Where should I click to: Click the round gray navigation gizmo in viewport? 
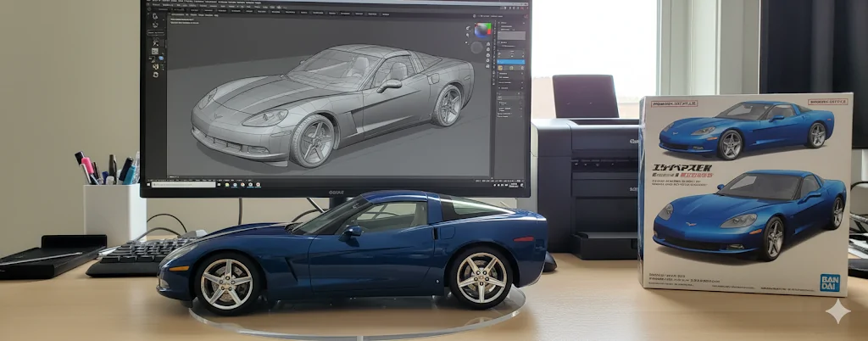476,48
